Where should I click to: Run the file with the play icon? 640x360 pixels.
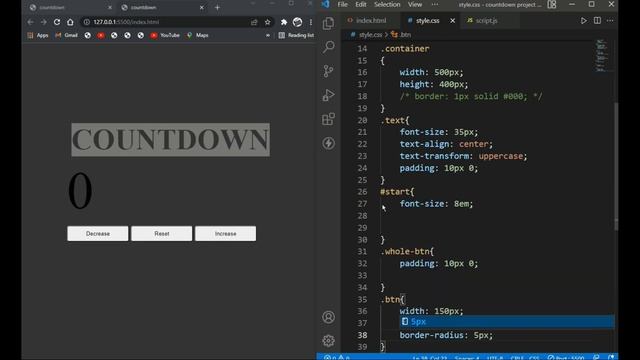pos(584,20)
